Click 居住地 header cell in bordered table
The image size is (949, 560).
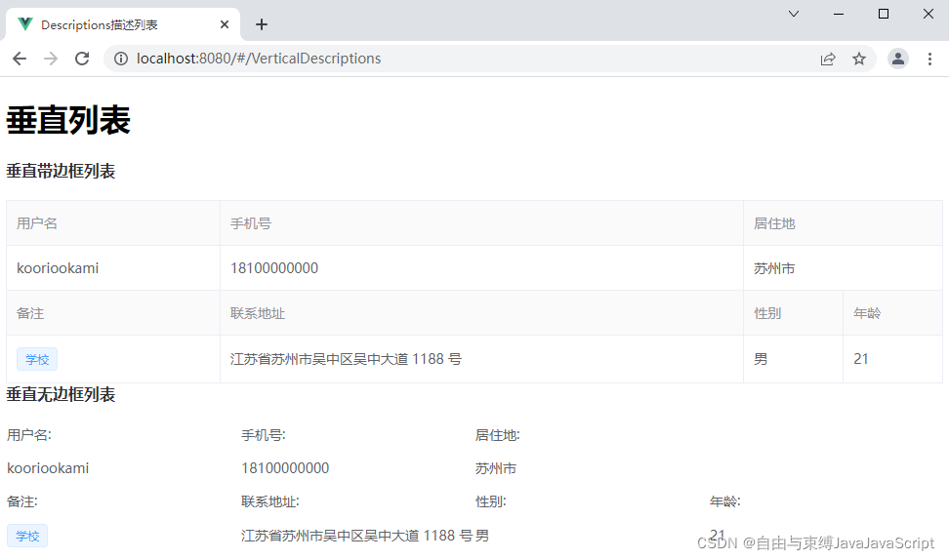(844, 223)
